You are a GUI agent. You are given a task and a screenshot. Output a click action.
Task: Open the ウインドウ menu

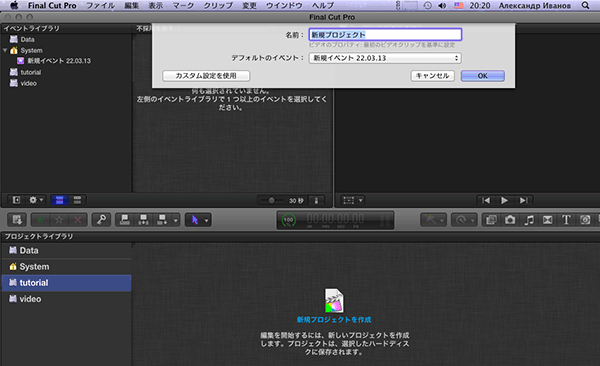284,5
